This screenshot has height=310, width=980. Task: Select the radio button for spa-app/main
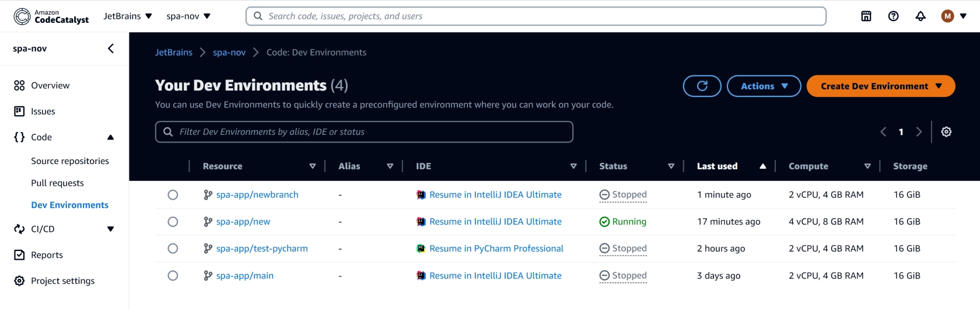[173, 276]
